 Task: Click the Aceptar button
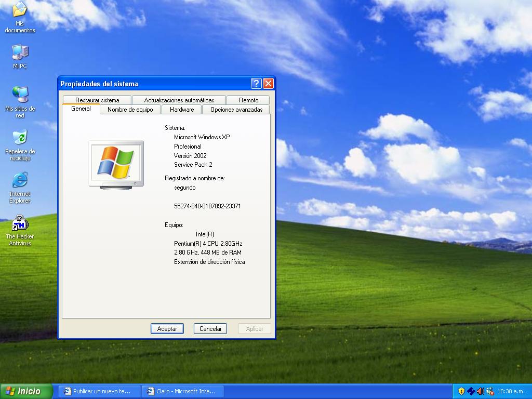(x=167, y=328)
